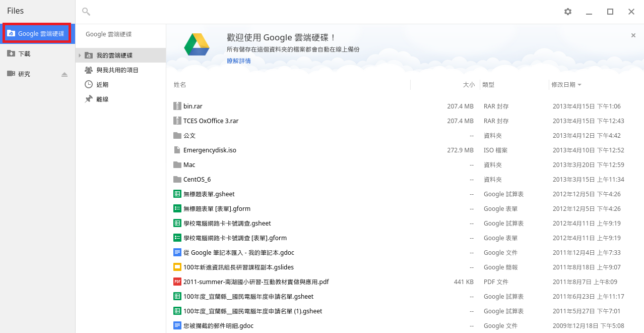Show 離線 files
644x333 pixels.
click(121, 99)
